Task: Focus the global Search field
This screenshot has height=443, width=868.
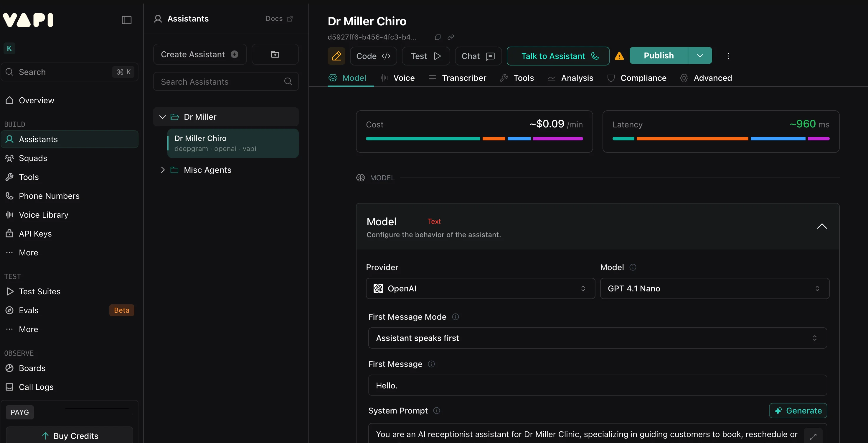Action: [x=70, y=72]
